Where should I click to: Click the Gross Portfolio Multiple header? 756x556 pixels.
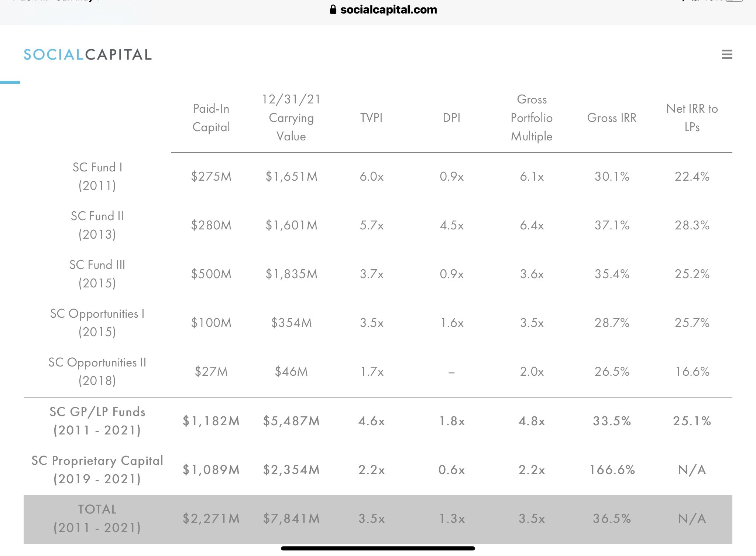pyautogui.click(x=532, y=118)
